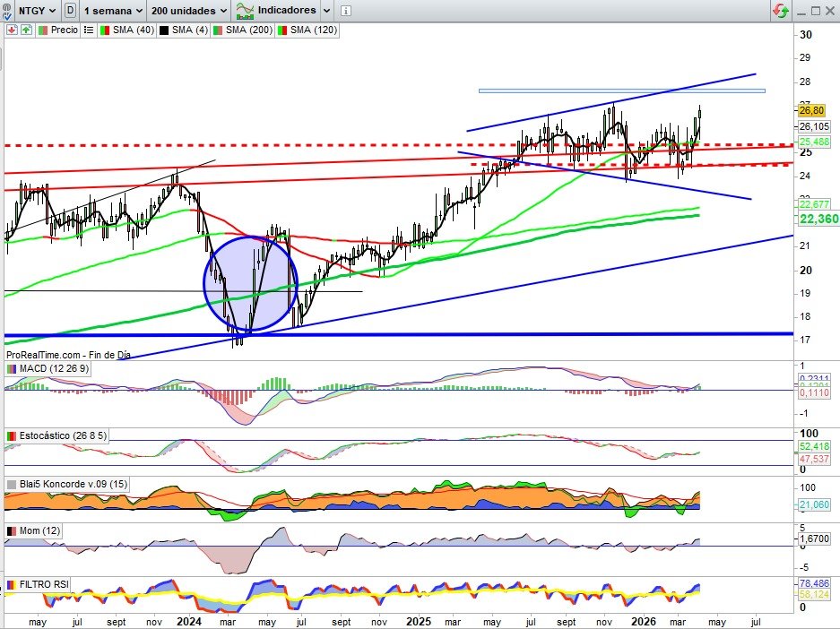Open MACD (12 26 9) panel settings

pyautogui.click(x=48, y=368)
